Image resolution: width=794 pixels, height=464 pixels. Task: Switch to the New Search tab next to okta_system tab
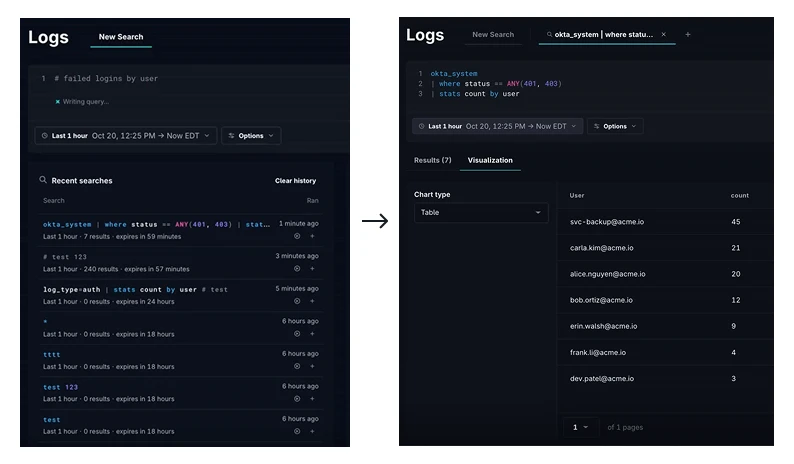pos(493,34)
